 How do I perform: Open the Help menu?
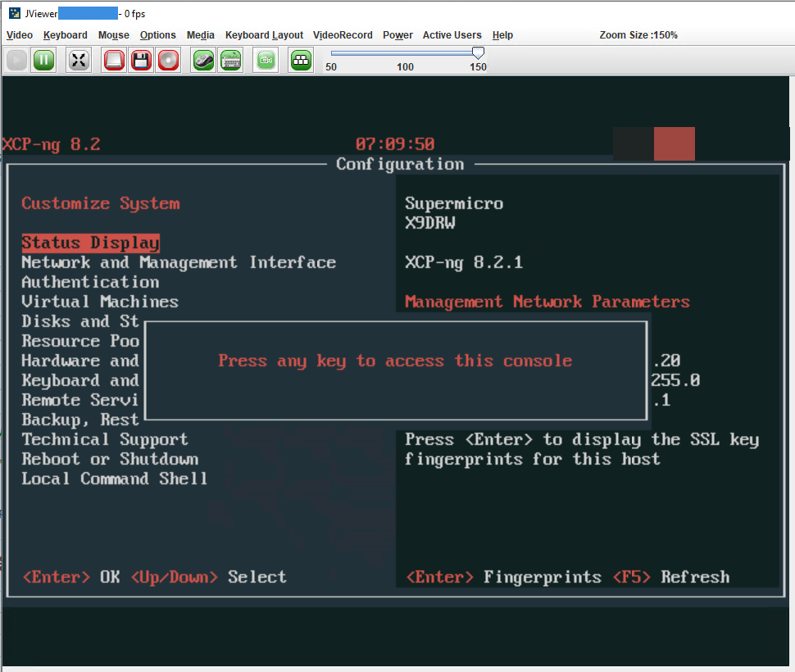[x=502, y=35]
